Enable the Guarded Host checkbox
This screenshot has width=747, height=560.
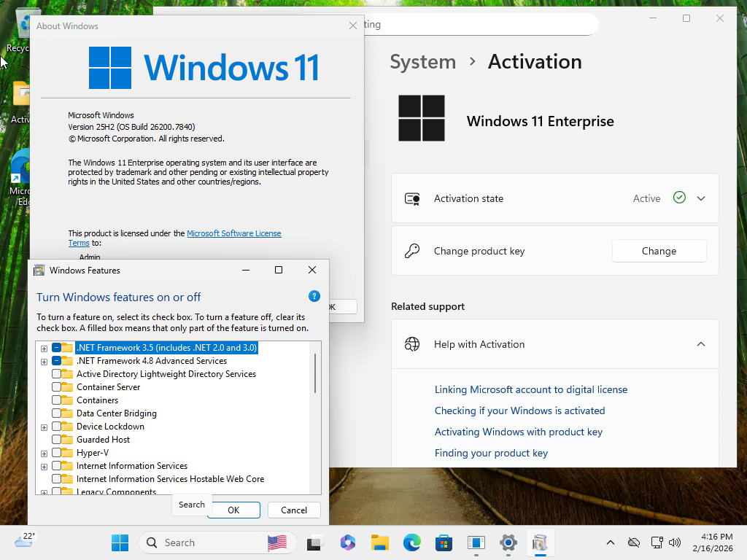click(x=56, y=440)
